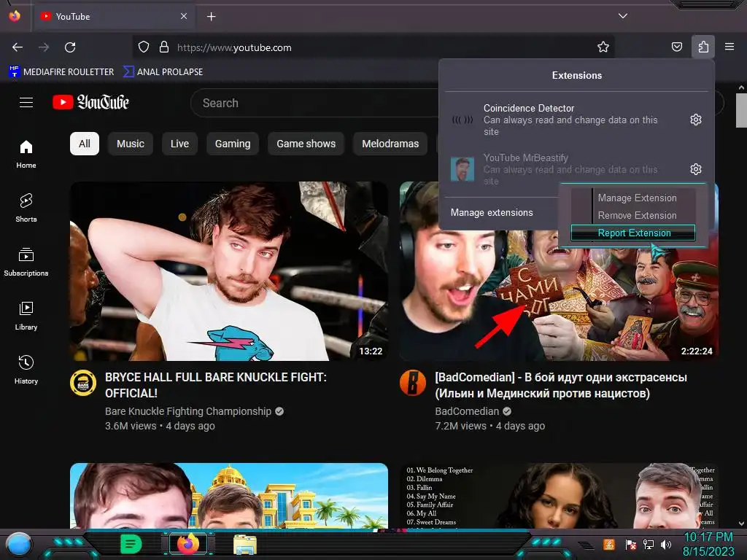Open the bottom-left video thumbnail with golden palace
Screen dimensions: 747x560
pyautogui.click(x=228, y=495)
